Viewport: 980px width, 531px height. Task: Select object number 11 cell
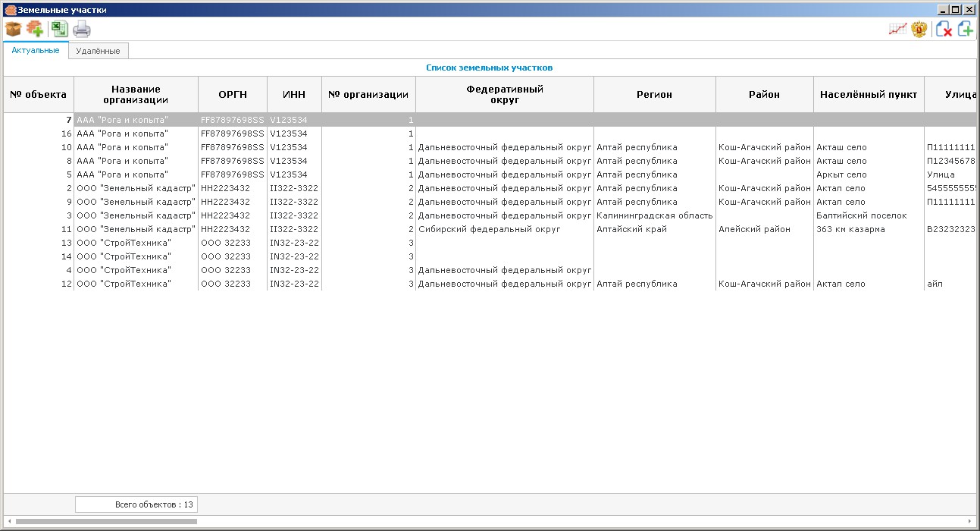[39, 229]
